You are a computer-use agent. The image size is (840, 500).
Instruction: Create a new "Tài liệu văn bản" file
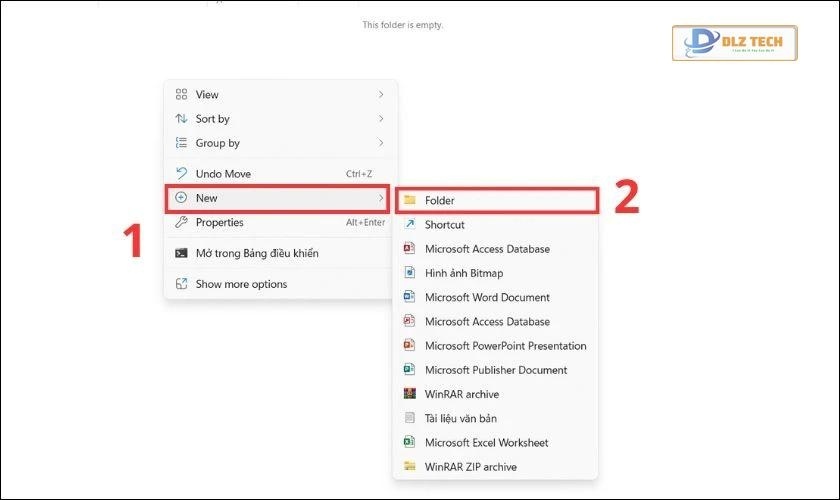point(460,418)
